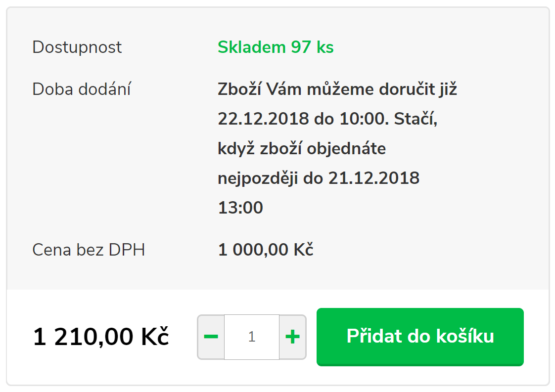The width and height of the screenshot is (555, 392).
Task: Click the Doba dodání label
Action: 82,89
